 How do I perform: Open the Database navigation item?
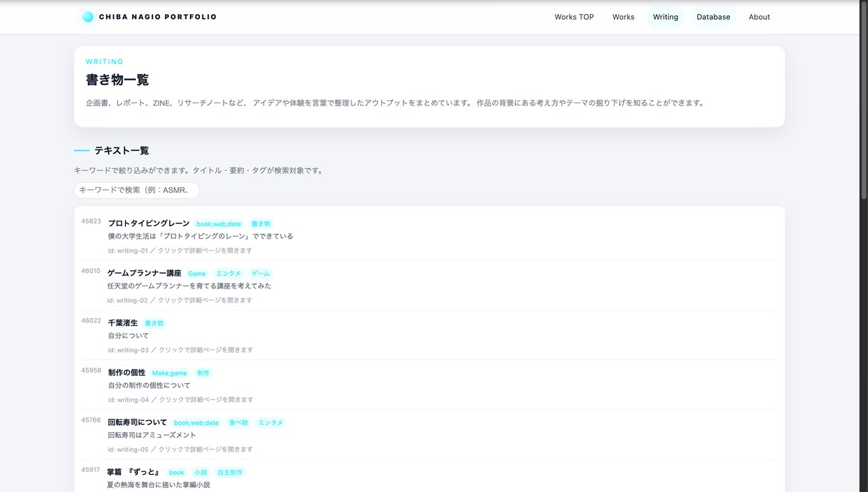[713, 17]
